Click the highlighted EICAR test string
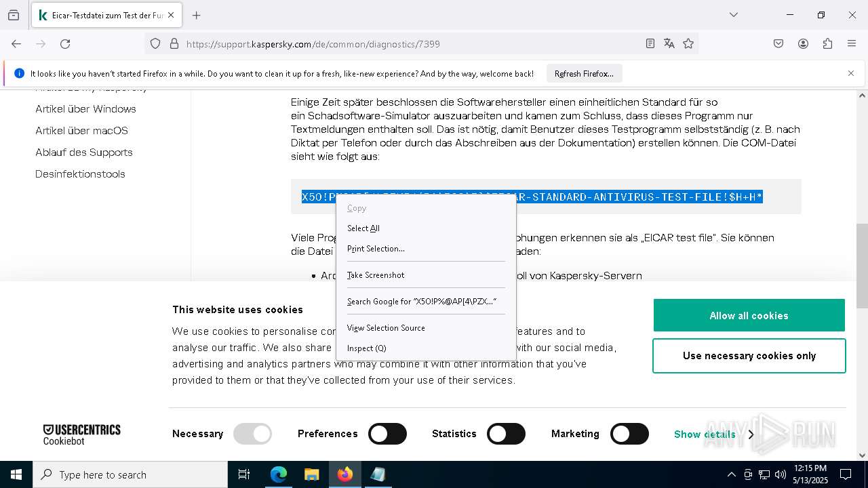This screenshot has height=488, width=868. click(532, 197)
